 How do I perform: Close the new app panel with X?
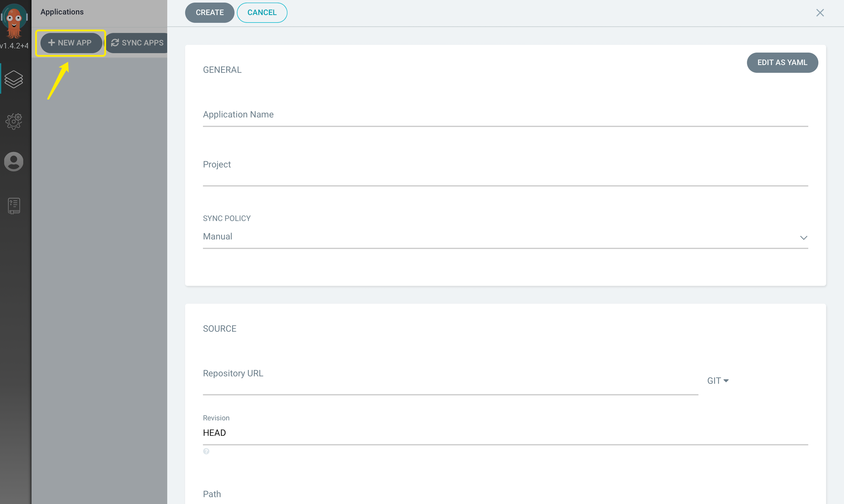point(820,12)
